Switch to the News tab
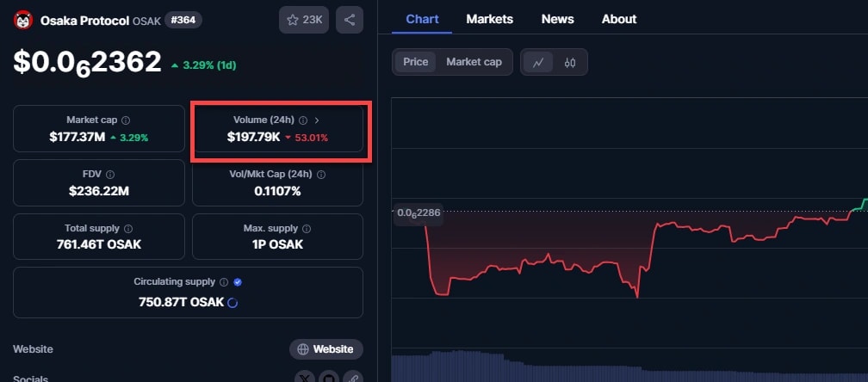Viewport: 868px width, 382px height. point(558,19)
